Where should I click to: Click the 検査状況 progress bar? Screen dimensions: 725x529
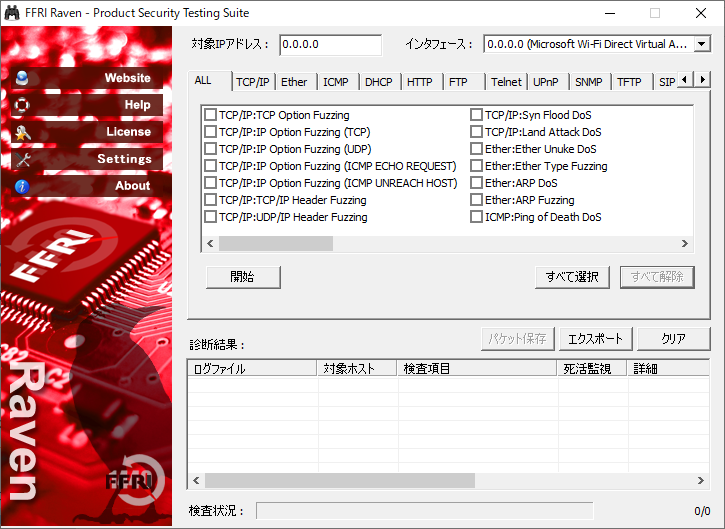(424, 511)
